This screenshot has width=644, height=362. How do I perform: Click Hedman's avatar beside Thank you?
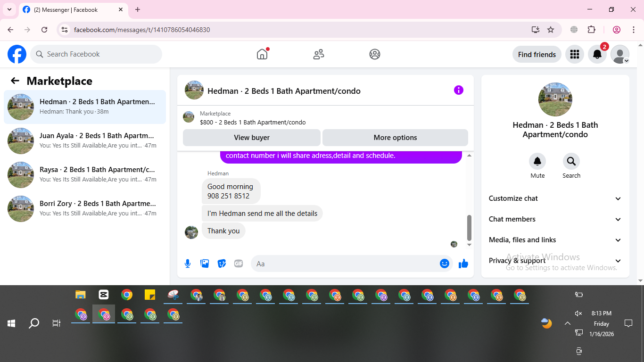(x=191, y=232)
